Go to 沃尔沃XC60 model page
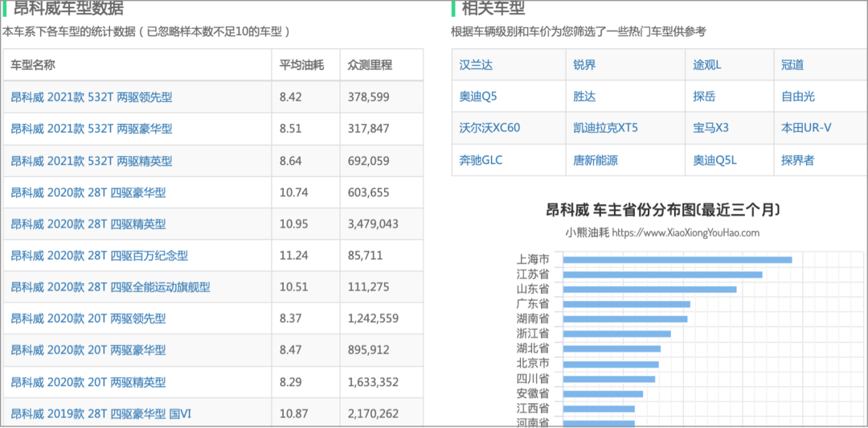 pos(490,128)
